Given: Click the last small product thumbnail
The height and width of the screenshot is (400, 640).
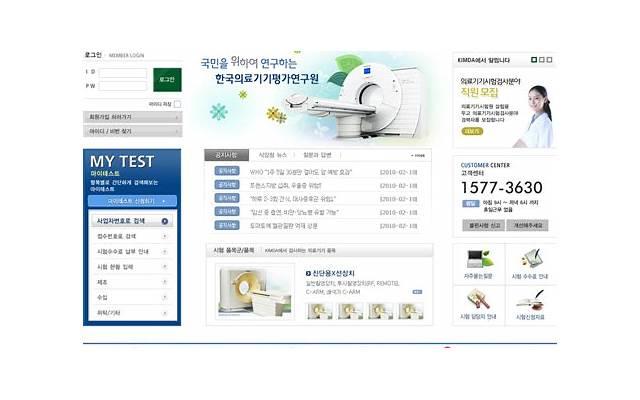Looking at the screenshot, I should point(411,311).
